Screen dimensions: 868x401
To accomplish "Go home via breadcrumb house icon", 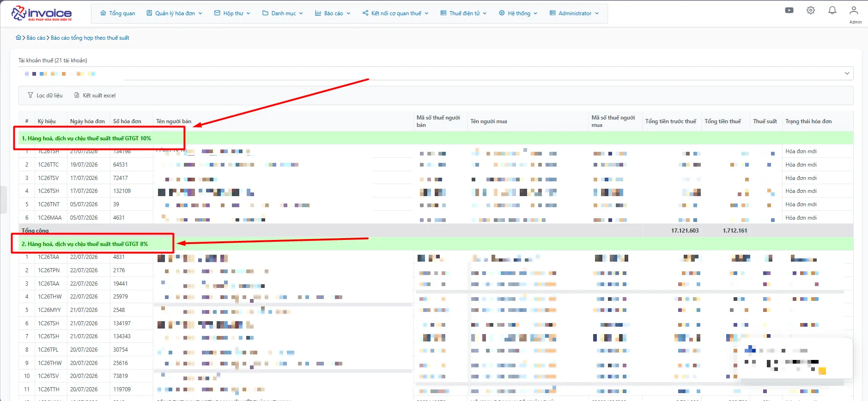I will coord(18,38).
